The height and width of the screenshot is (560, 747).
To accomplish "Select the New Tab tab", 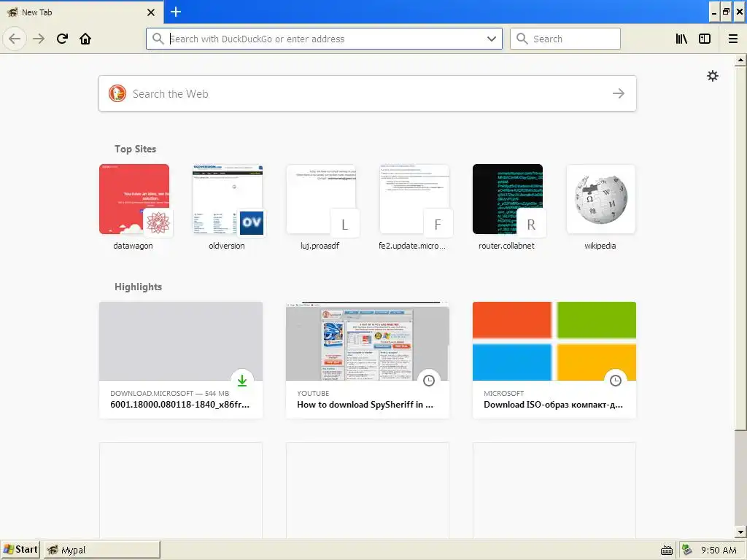I will click(x=80, y=12).
